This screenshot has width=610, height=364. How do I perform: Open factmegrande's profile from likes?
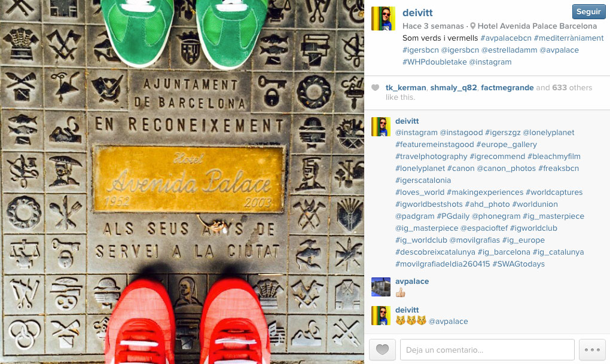click(507, 87)
